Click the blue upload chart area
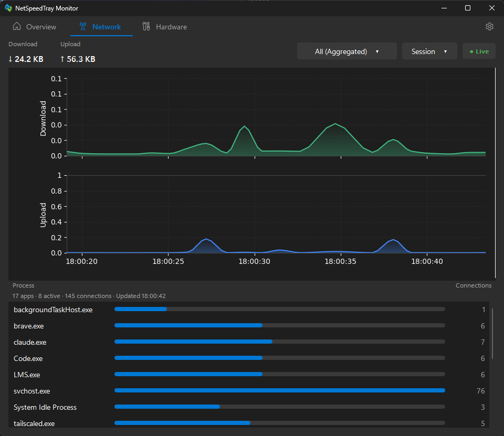 (276, 214)
